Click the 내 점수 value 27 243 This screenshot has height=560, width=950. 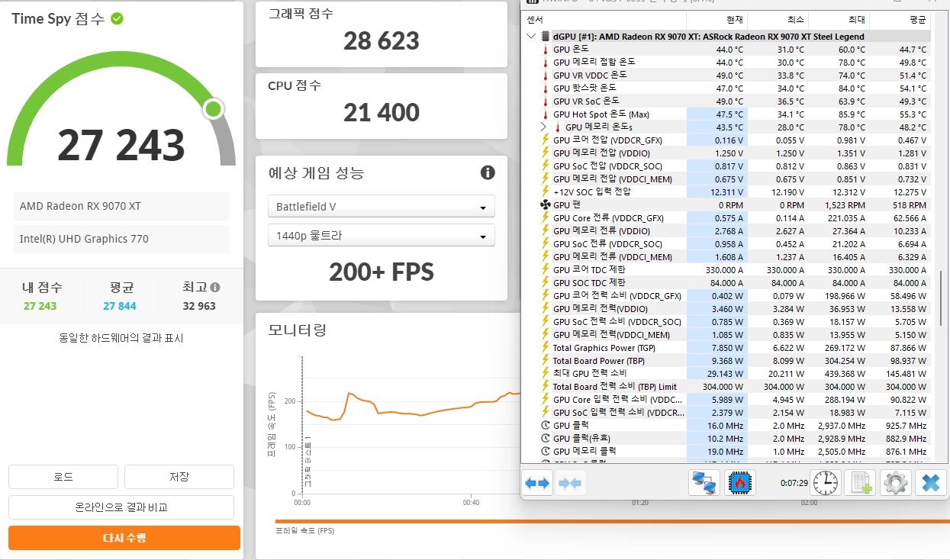(40, 306)
